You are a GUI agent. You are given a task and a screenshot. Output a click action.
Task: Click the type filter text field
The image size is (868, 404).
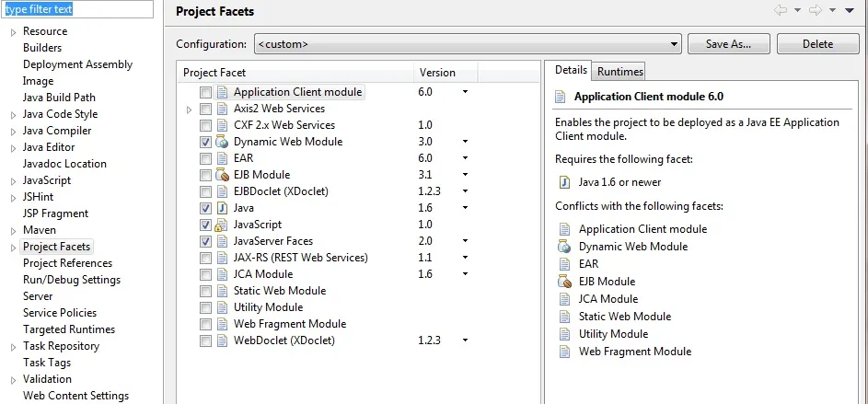[x=76, y=10]
